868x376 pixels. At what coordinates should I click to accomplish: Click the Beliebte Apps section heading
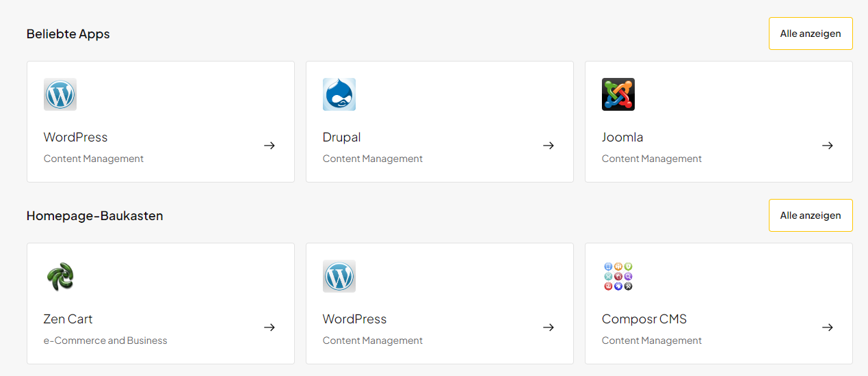click(x=68, y=34)
